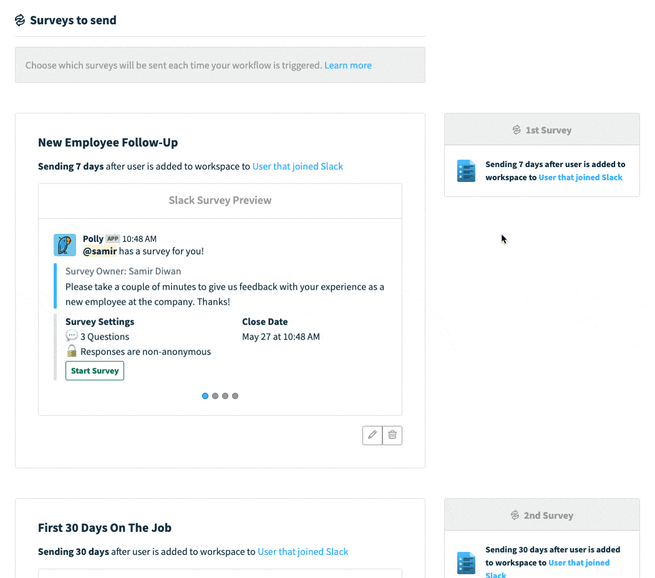
Task: Open the Learn more link
Action: pos(348,65)
